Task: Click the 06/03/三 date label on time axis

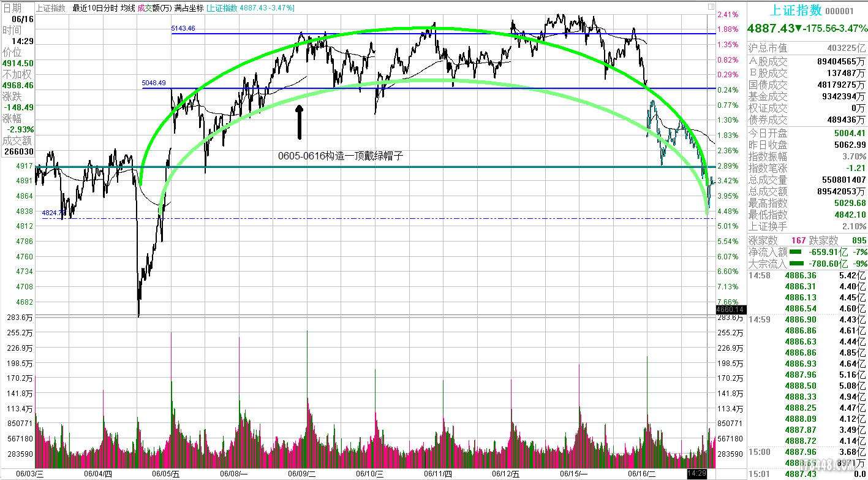Action: coord(31,474)
